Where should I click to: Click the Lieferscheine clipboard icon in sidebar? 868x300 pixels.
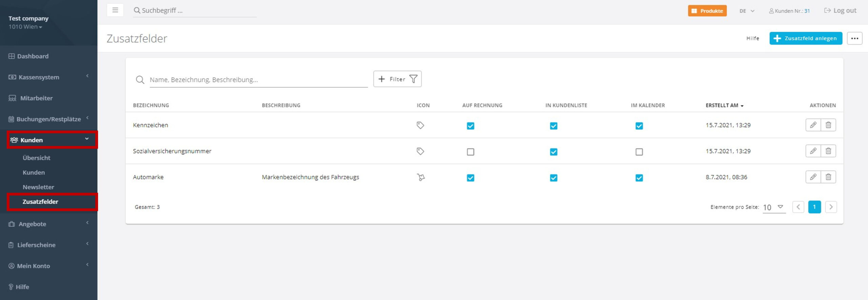[x=11, y=245]
